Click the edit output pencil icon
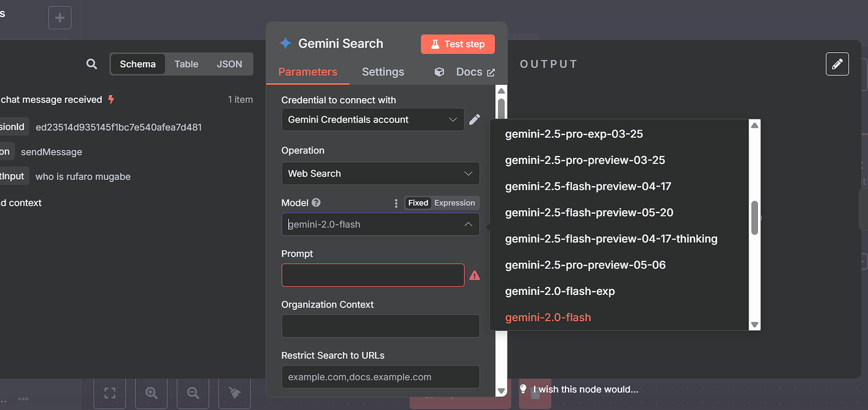868x410 pixels. click(x=837, y=64)
